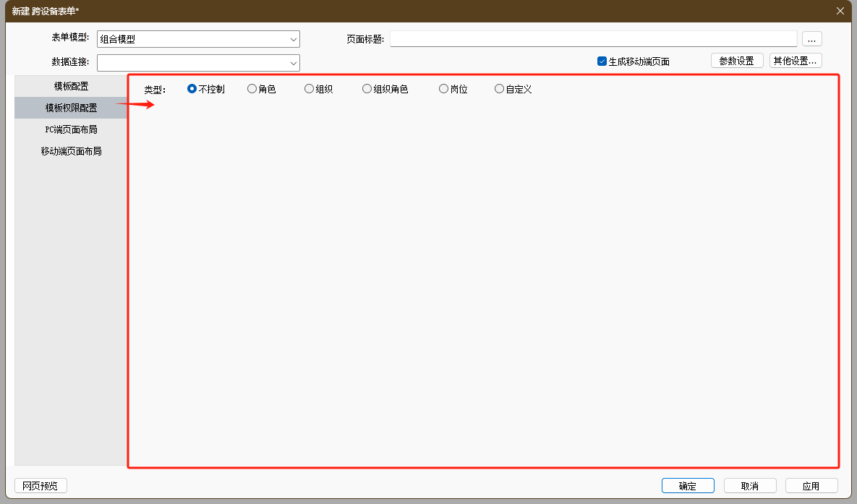Toggle the 生成移动端页面 checkbox
This screenshot has height=504, width=857.
point(602,61)
